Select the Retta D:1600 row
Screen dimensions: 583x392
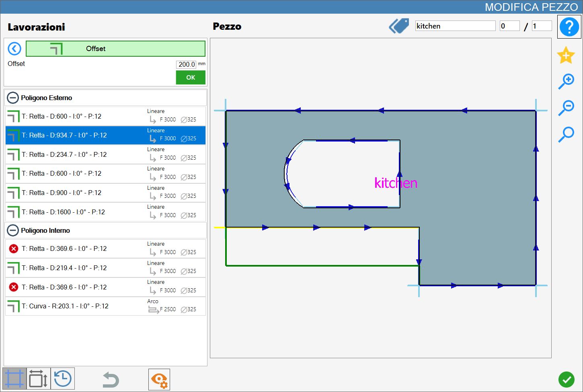pyautogui.click(x=105, y=212)
